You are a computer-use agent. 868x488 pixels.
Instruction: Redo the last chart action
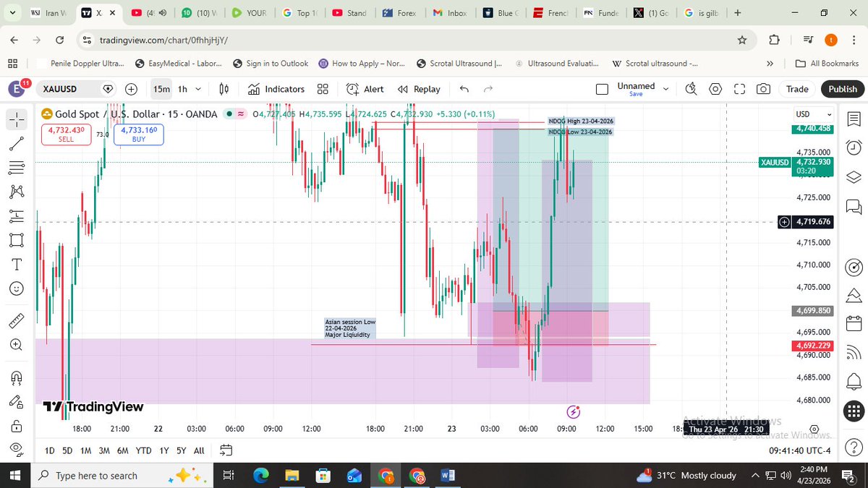coord(488,89)
